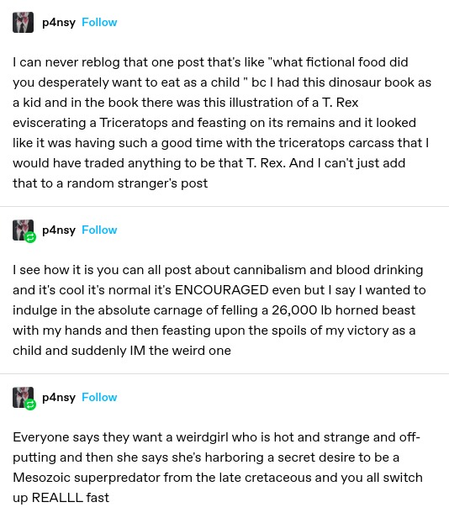The image size is (449, 513).
Task: Click the text "26,000 lb horned beast"
Action: 343,310
